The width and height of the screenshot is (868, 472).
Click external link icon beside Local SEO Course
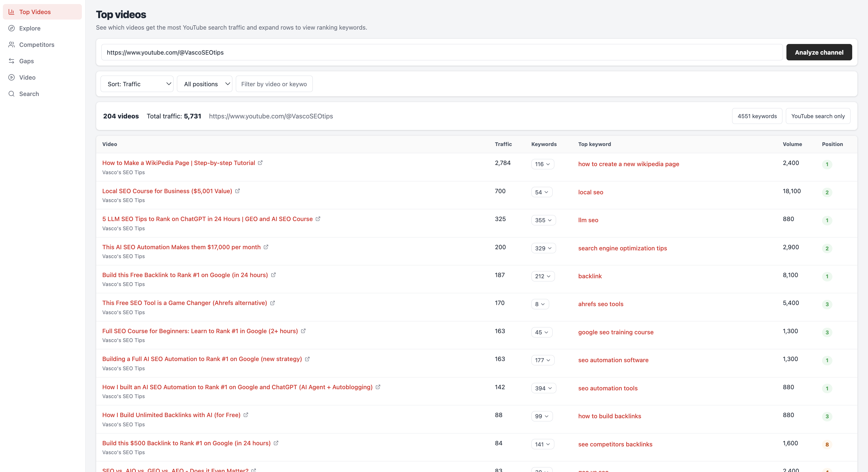(238, 191)
